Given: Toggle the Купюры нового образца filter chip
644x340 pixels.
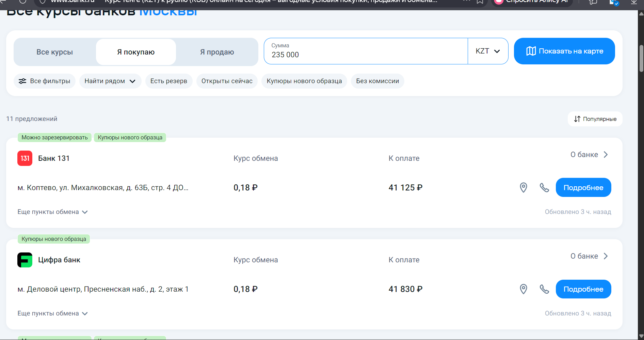Looking at the screenshot, I should click(304, 81).
